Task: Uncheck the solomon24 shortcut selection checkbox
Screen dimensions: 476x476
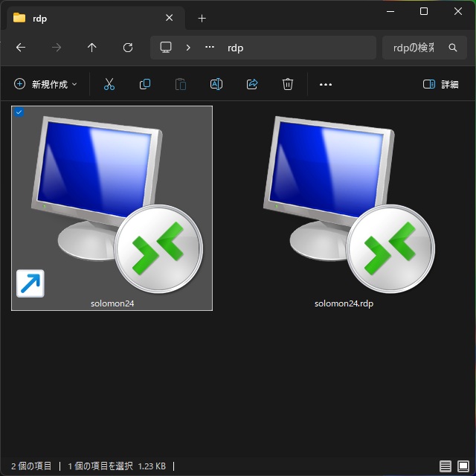Action: pyautogui.click(x=19, y=112)
